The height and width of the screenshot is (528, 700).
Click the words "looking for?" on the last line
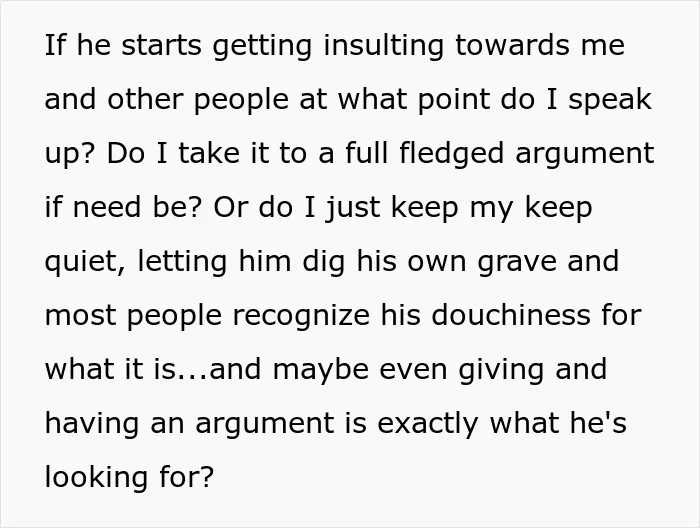coord(130,477)
